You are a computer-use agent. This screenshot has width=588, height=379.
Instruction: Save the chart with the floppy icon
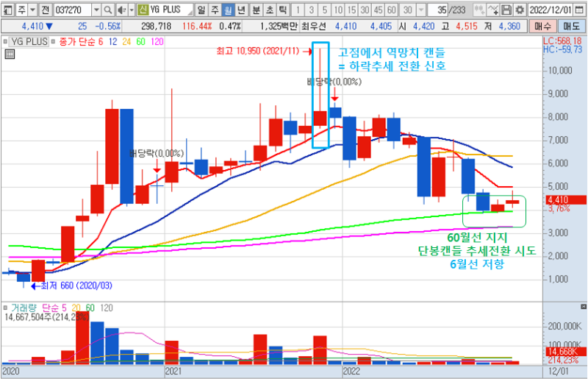click(x=506, y=10)
